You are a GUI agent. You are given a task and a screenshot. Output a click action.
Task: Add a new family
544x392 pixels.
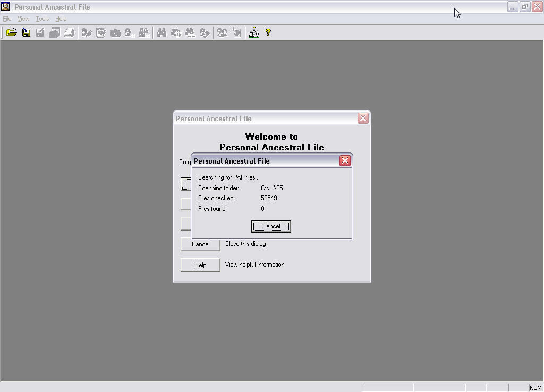tap(143, 32)
